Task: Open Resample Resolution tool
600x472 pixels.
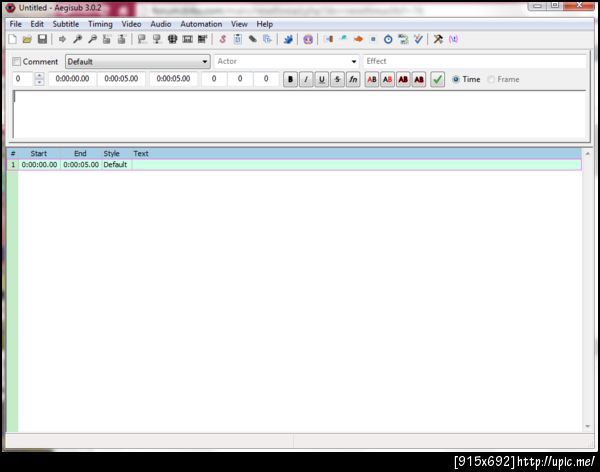Action: point(373,39)
